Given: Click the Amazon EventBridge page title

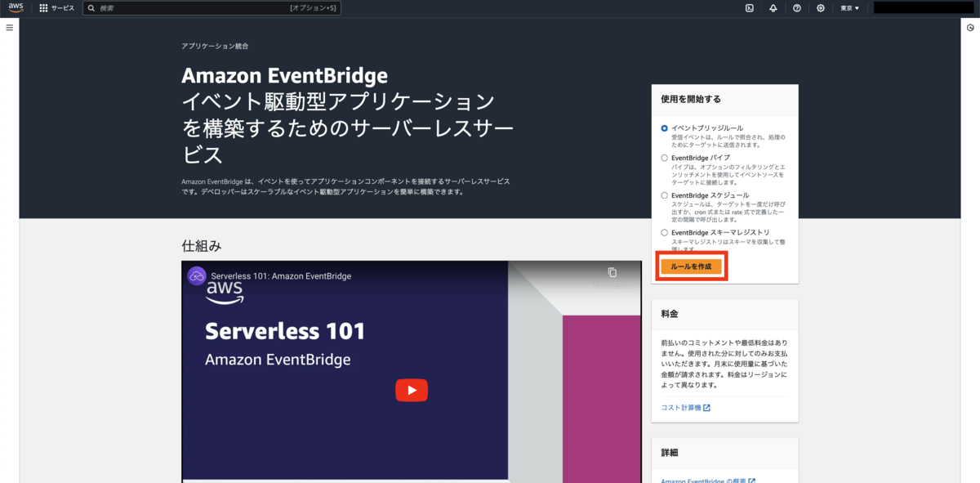Looking at the screenshot, I should tap(284, 76).
